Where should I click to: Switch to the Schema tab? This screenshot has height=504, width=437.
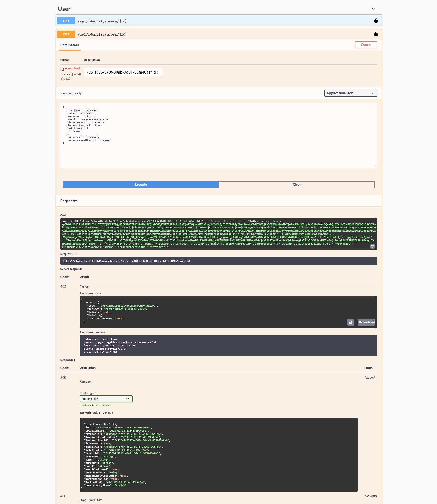point(108,413)
